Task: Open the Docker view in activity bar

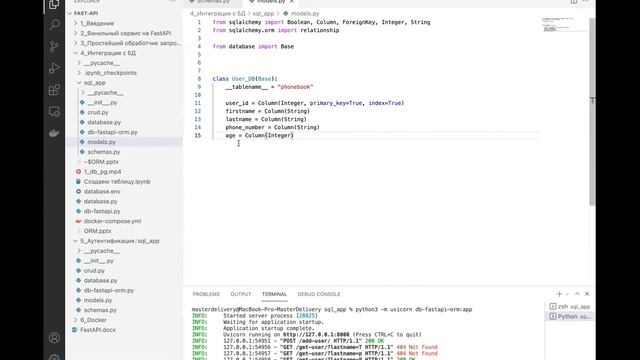Action: [x=54, y=133]
